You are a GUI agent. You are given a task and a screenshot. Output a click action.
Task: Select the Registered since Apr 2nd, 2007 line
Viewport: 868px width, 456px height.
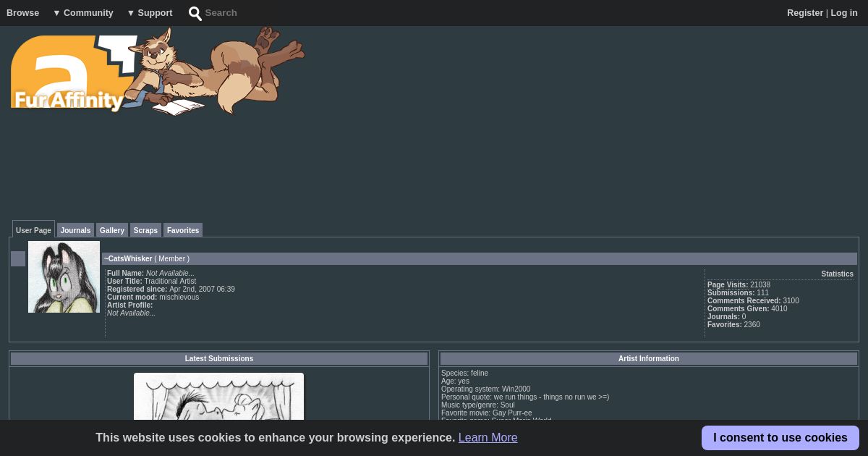pyautogui.click(x=171, y=289)
